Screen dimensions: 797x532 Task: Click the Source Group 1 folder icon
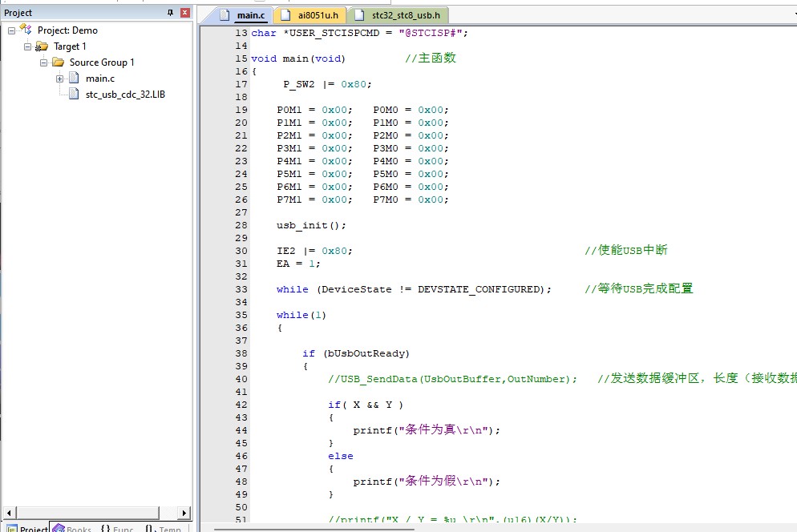[58, 62]
